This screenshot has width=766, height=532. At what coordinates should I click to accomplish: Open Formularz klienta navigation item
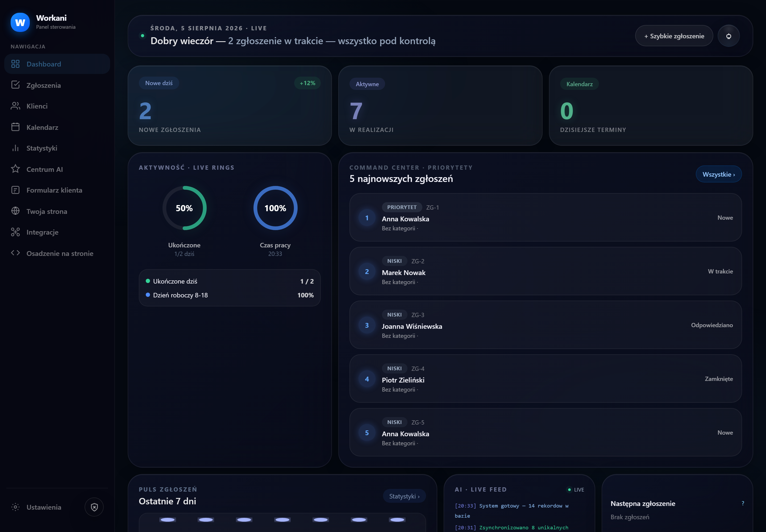[x=57, y=190]
